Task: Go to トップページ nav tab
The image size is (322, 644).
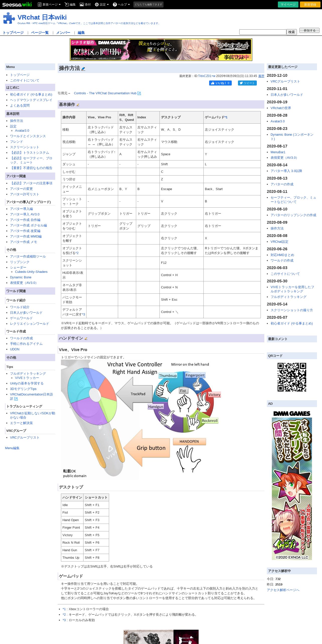Action: [13, 33]
